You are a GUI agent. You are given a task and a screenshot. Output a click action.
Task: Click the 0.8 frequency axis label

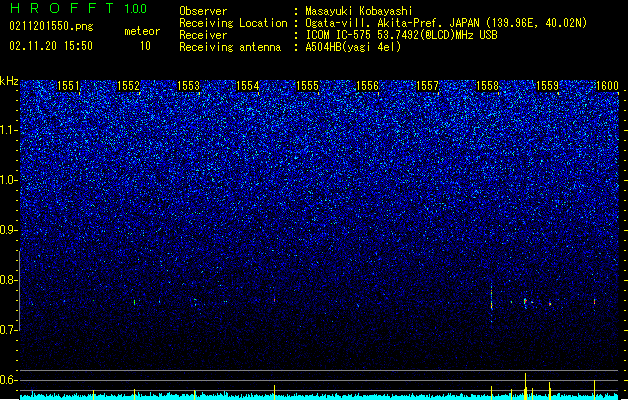point(9,280)
